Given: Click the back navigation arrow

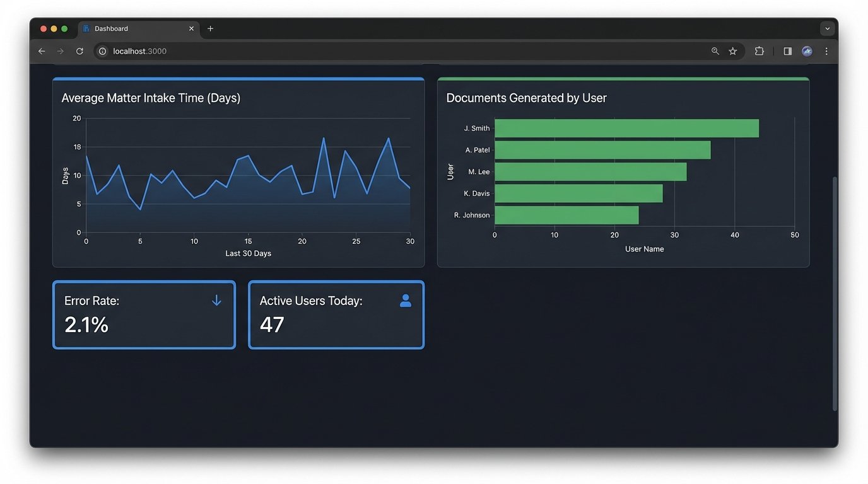Looking at the screenshot, I should (x=42, y=51).
